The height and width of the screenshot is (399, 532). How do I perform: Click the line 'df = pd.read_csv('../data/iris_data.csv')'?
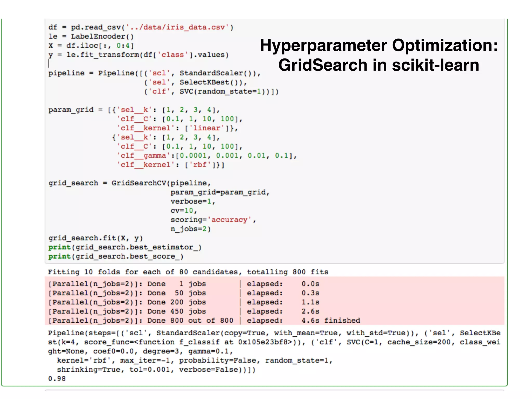click(x=141, y=27)
